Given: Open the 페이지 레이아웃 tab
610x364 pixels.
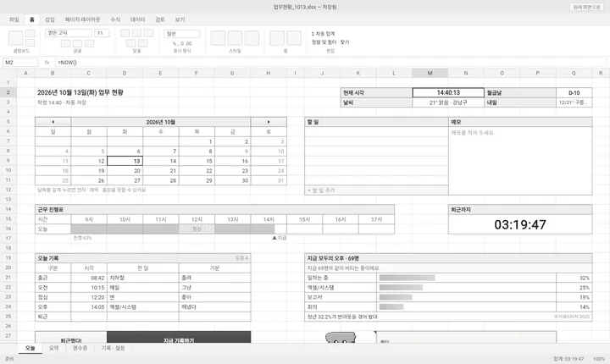Looking at the screenshot, I should [82, 19].
